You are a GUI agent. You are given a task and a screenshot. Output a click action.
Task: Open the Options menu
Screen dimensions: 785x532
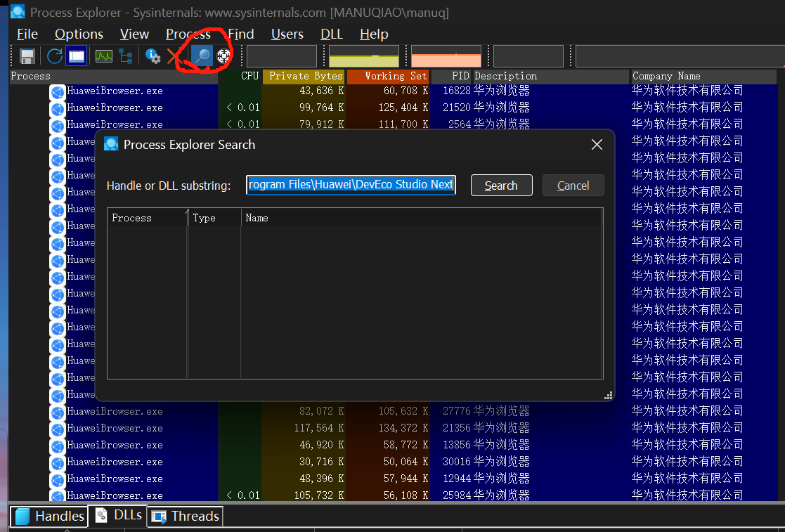click(x=79, y=34)
